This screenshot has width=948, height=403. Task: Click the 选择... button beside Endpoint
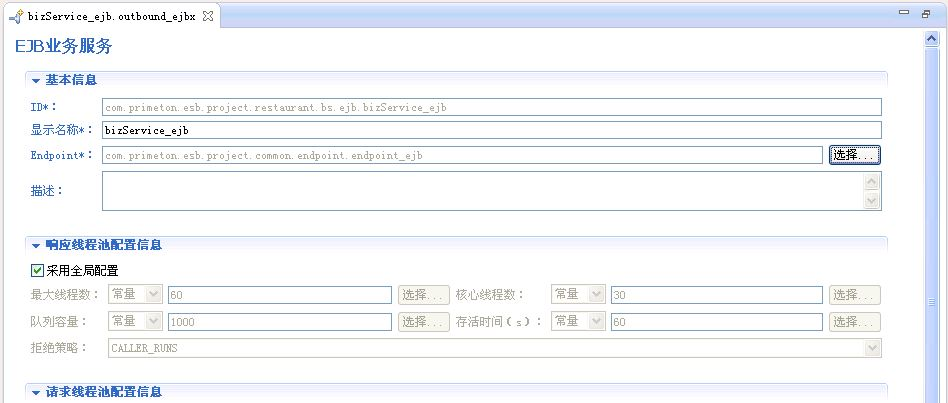(854, 155)
